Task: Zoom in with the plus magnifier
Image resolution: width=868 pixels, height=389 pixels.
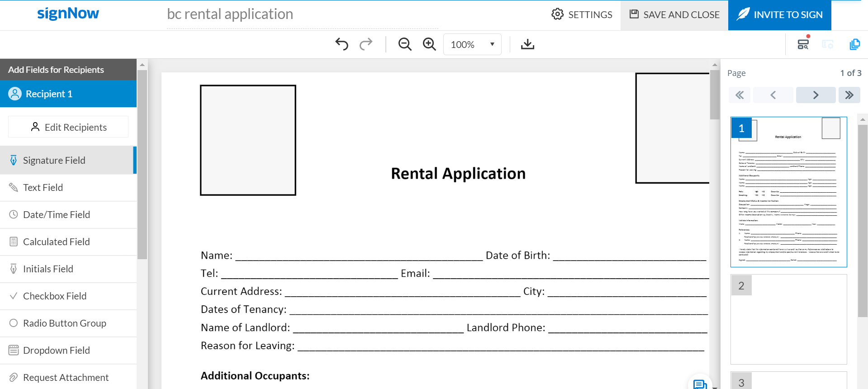Action: tap(429, 44)
